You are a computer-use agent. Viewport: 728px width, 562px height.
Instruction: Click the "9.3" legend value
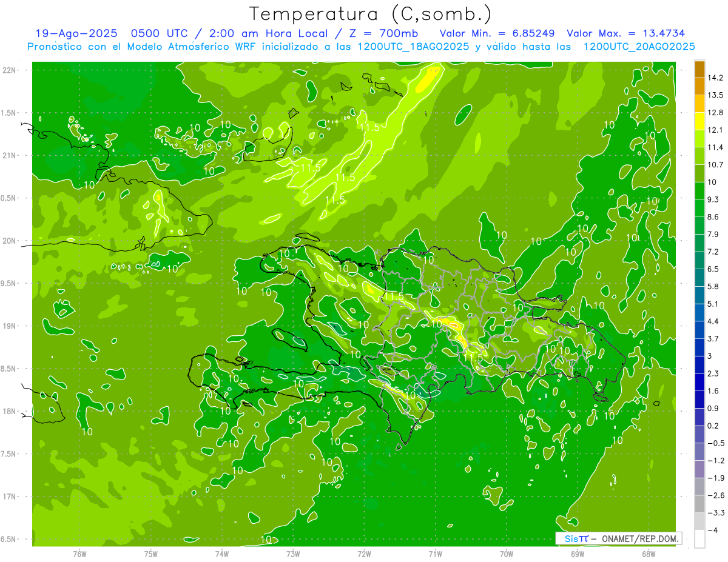click(x=713, y=199)
